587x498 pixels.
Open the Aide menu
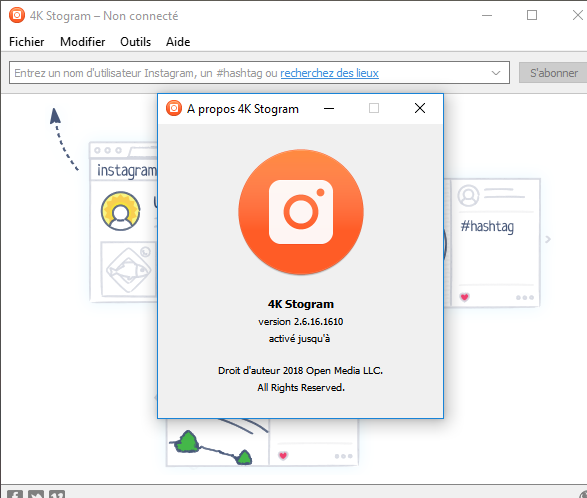pyautogui.click(x=178, y=42)
